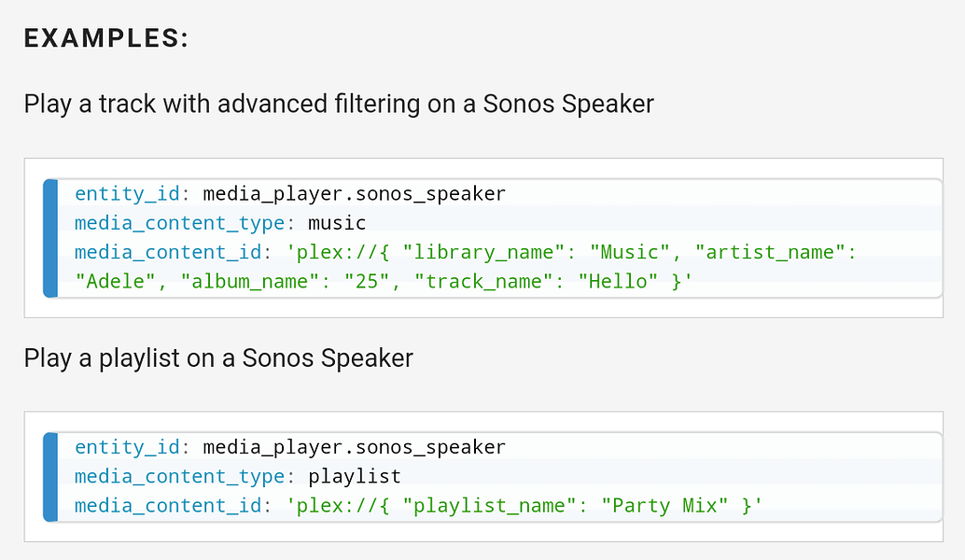Click the "music" content type value
The width and height of the screenshot is (965, 560).
point(337,223)
